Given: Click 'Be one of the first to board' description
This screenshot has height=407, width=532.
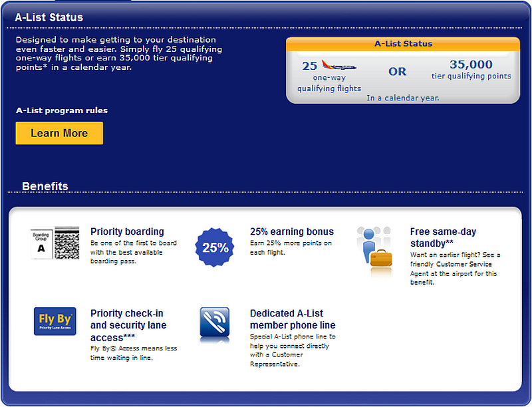Looking at the screenshot, I should coord(134,252).
